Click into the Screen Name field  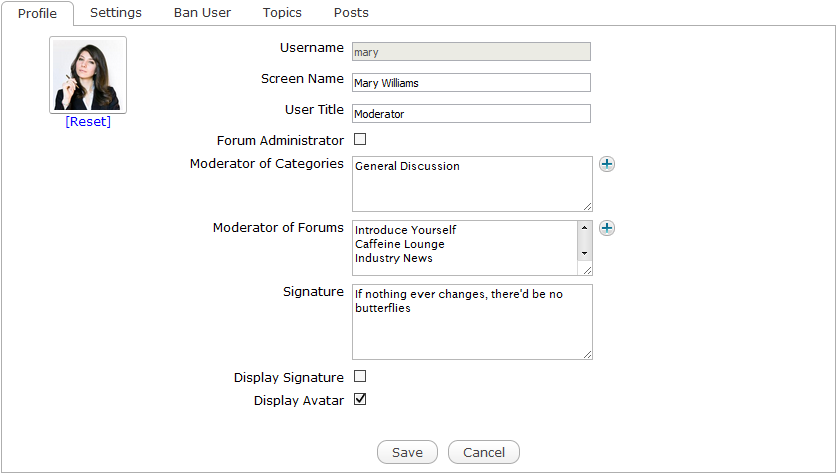(x=471, y=83)
